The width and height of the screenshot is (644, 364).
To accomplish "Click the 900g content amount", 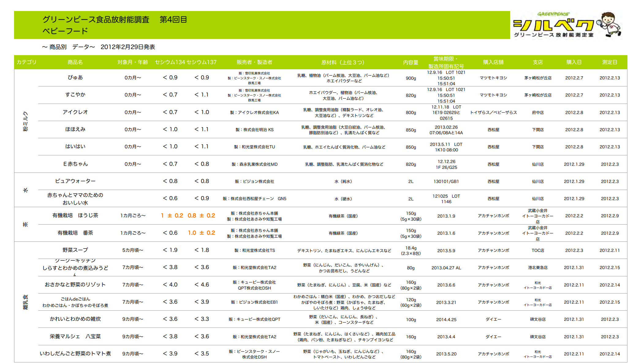I will (411, 78).
